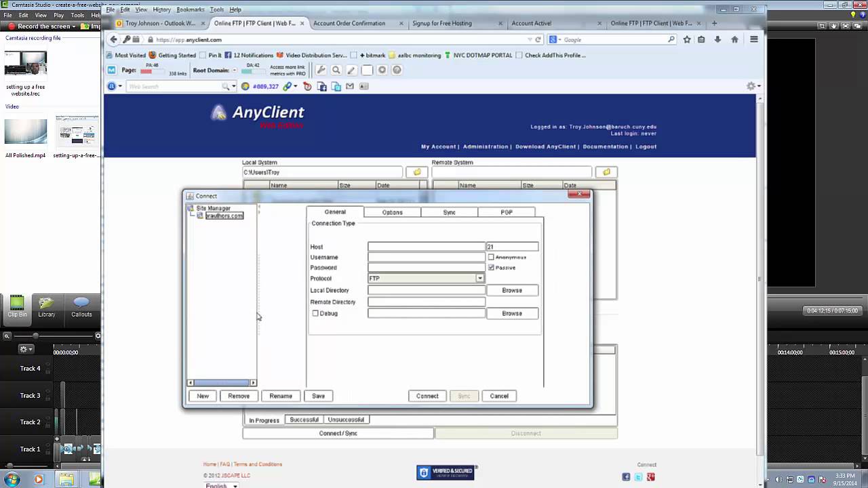Click the port field showing 21
The height and width of the screenshot is (488, 868).
[x=512, y=247]
